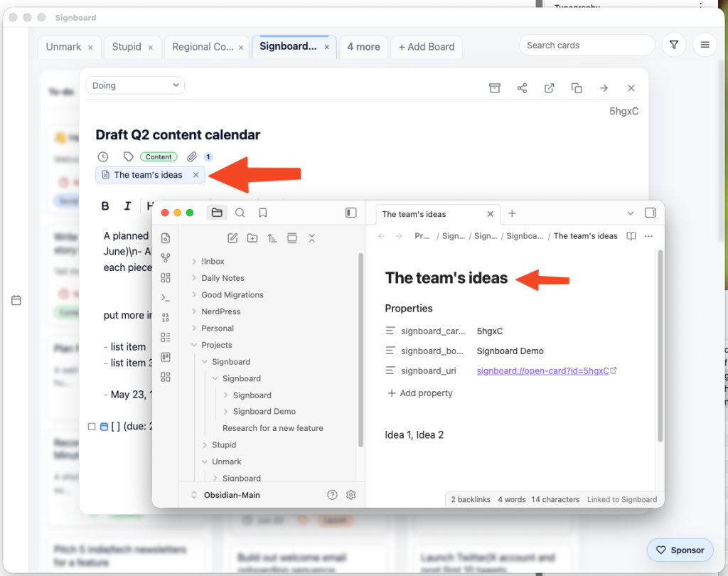The height and width of the screenshot is (576, 728).
Task: Open calendar view in Signboard sidebar
Action: (16, 300)
